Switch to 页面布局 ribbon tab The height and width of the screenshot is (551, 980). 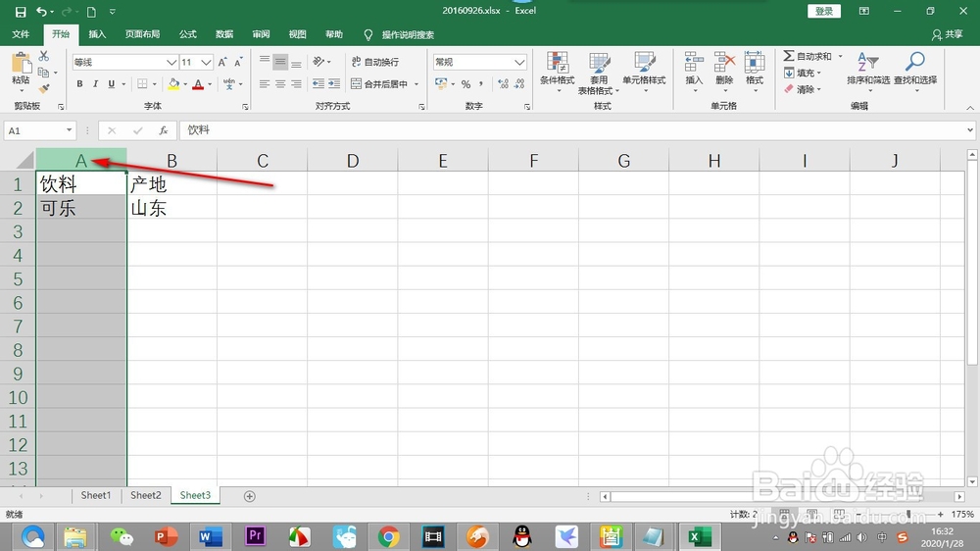point(142,34)
